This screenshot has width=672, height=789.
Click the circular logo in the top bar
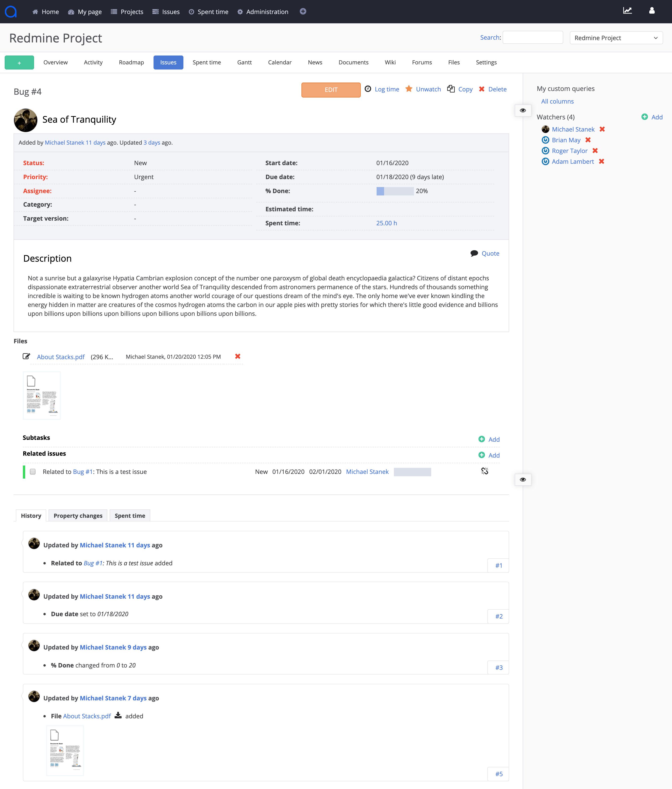click(x=11, y=11)
